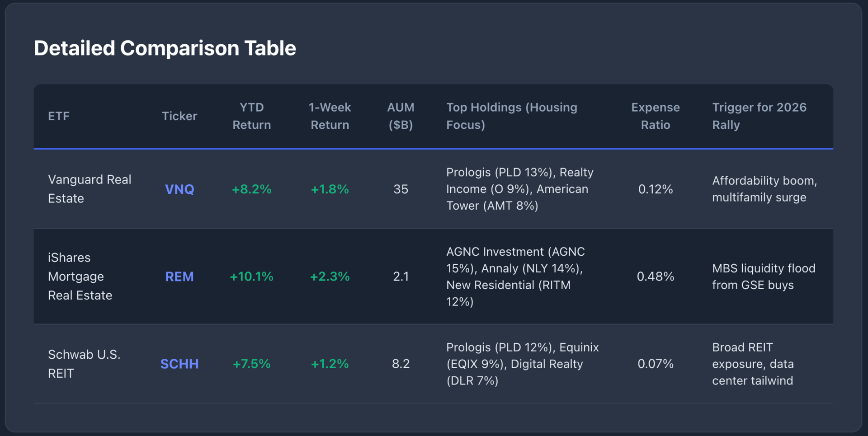This screenshot has width=868, height=436.
Task: Select the Trigger for 2026 Rally header
Action: (759, 116)
